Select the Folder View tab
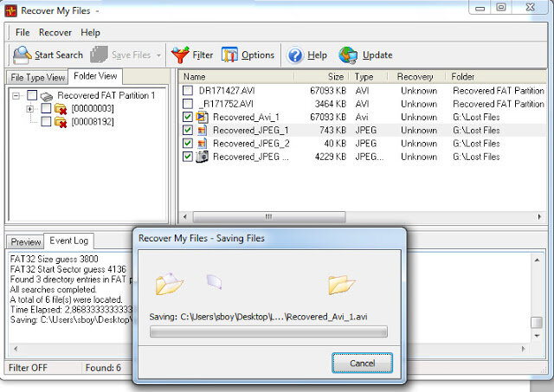Screen dimensions: 554x392 (95, 76)
